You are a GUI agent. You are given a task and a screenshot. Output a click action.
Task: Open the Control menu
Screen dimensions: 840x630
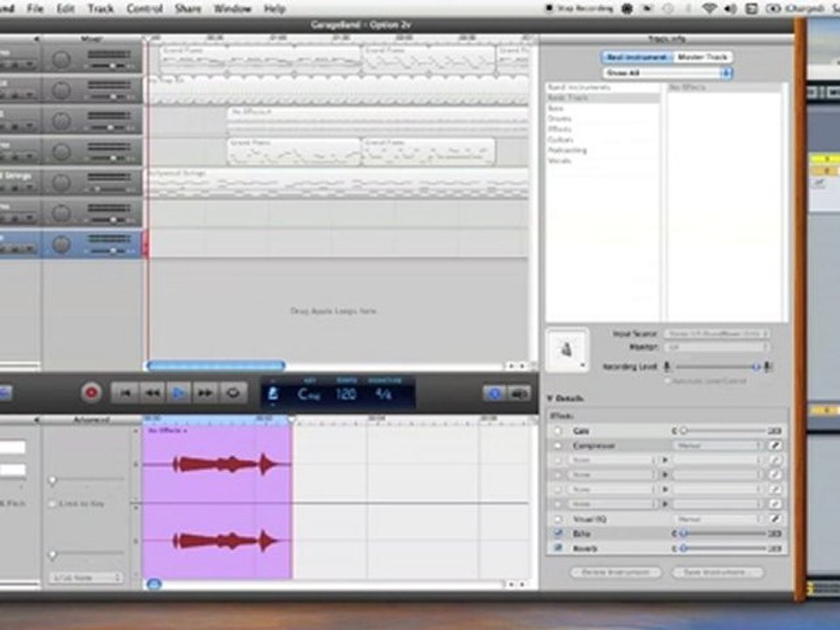[144, 9]
